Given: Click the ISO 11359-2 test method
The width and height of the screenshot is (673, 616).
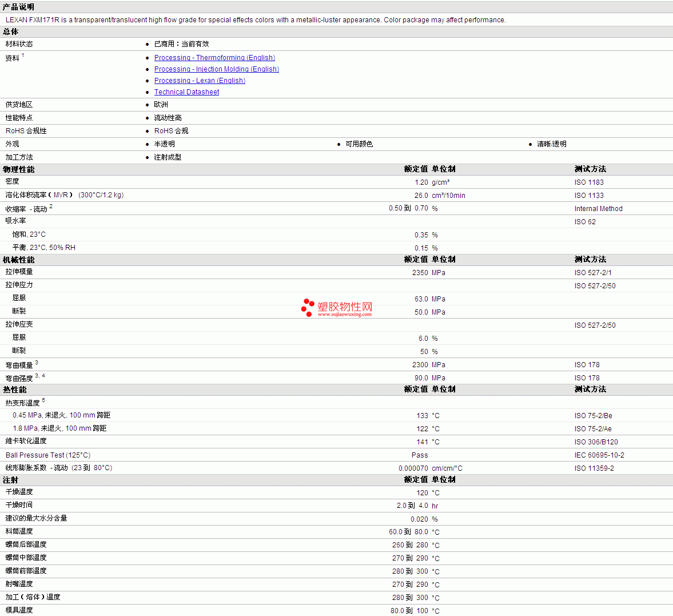Looking at the screenshot, I should click(x=594, y=468).
